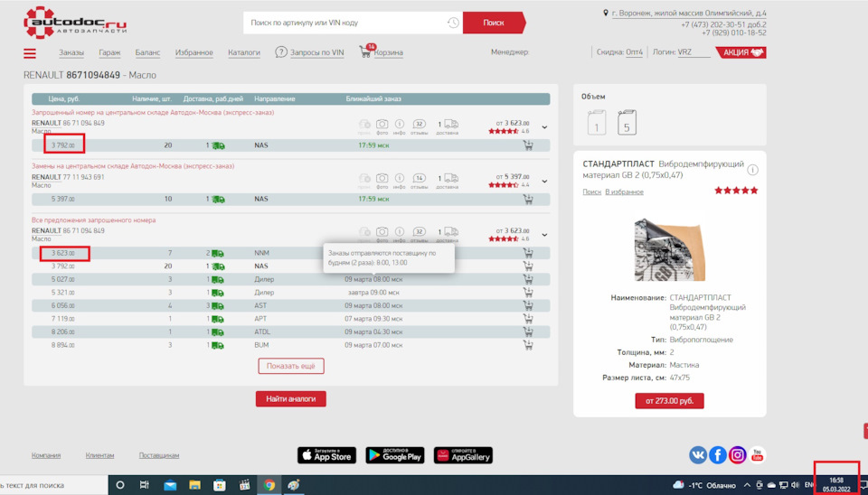Open Chrome in the Windows taskbar
The height and width of the screenshot is (495, 868).
coord(269,485)
